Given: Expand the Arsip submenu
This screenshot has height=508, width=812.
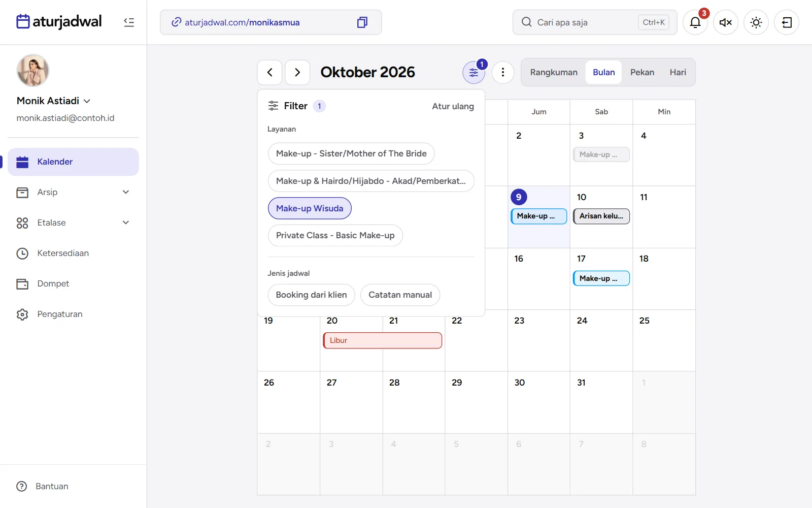Looking at the screenshot, I should [73, 192].
